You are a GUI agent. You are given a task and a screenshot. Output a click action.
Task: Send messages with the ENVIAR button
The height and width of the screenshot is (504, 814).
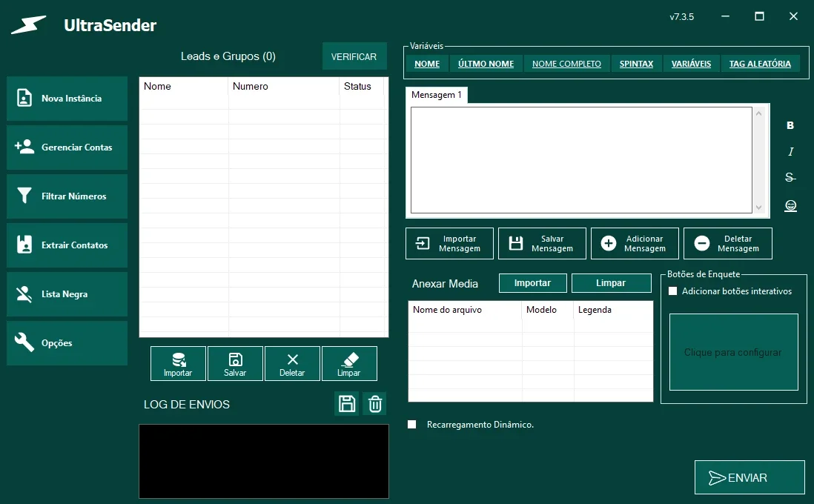click(750, 477)
